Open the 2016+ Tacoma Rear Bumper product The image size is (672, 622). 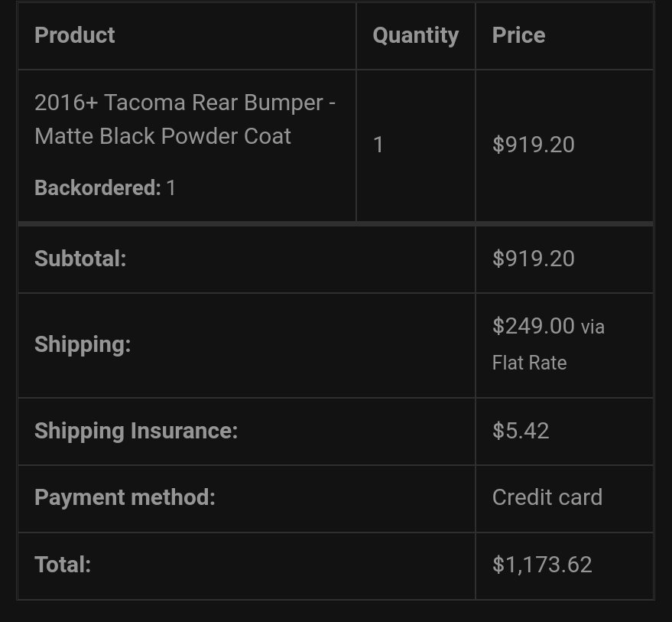pos(185,119)
